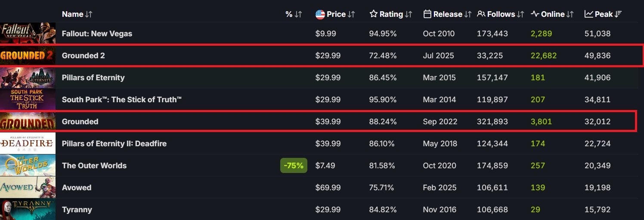Image resolution: width=644 pixels, height=220 pixels.
Task: Sort table by Name column header
Action: 77,14
